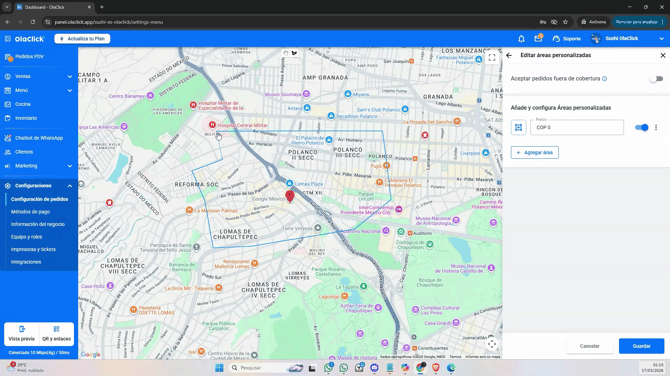Open Vista previa
Viewport: 670px width, 376px height.
point(21,334)
